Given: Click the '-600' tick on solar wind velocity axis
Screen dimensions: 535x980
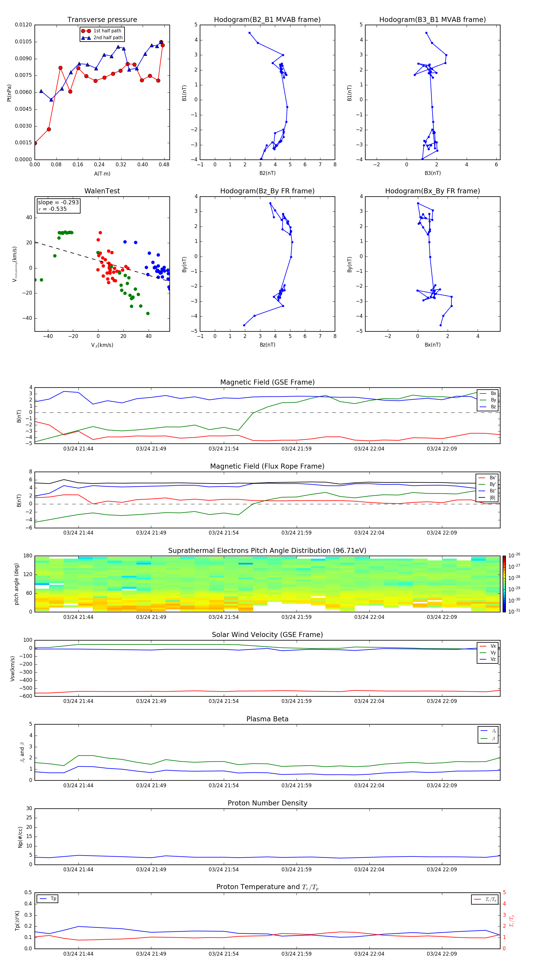Looking at the screenshot, I should [26, 696].
